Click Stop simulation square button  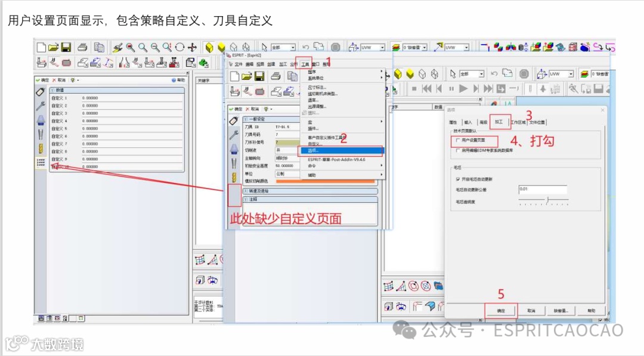[x=414, y=88]
